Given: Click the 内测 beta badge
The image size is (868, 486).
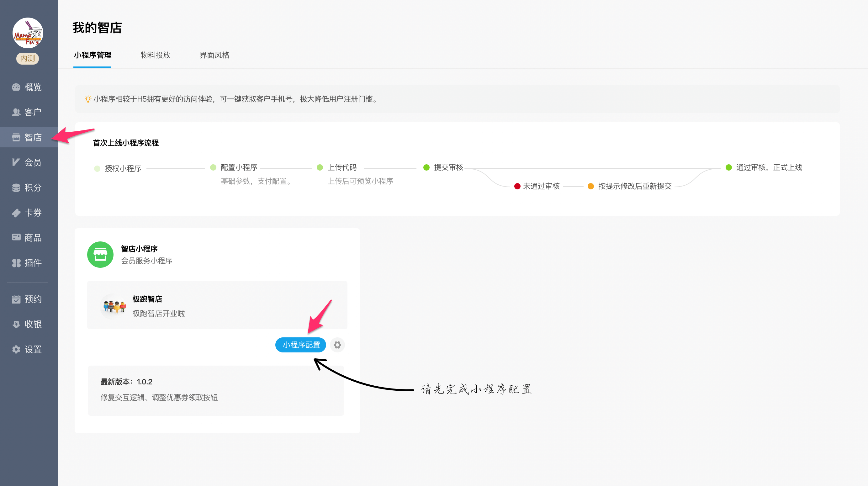Looking at the screenshot, I should pos(28,58).
